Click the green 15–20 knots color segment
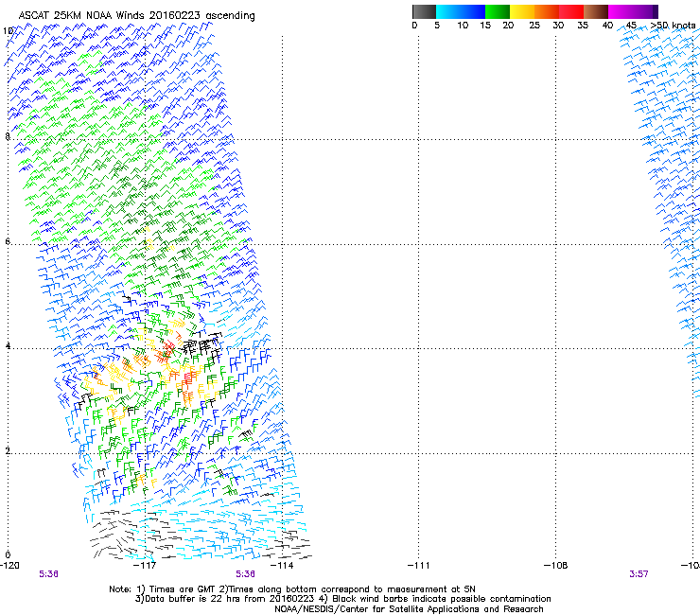This screenshot has width=700, height=615. coord(498,11)
